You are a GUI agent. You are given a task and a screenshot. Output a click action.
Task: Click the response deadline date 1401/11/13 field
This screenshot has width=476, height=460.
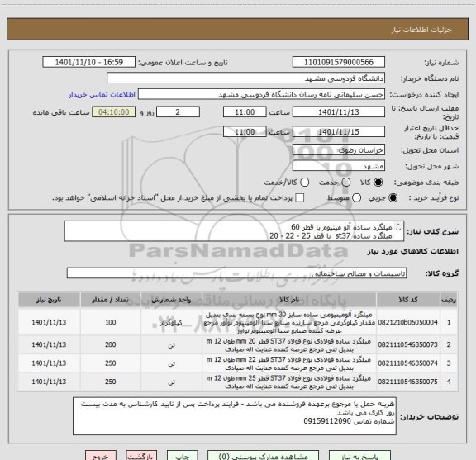click(x=339, y=112)
